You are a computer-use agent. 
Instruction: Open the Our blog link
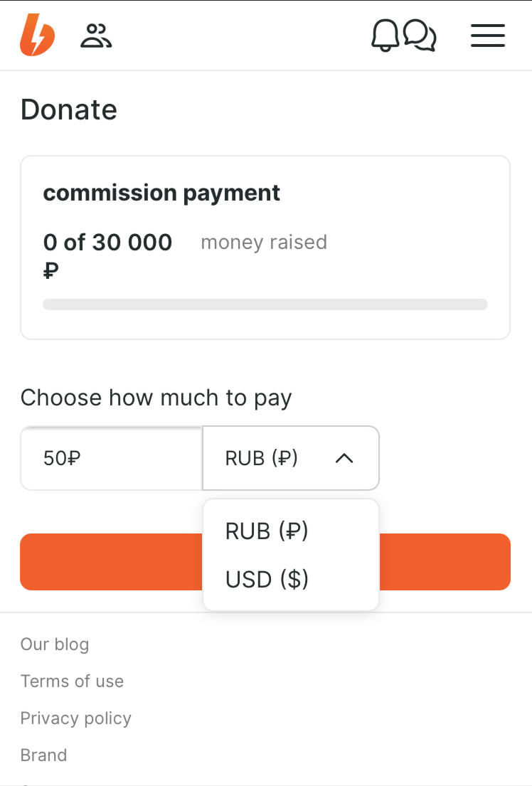click(x=55, y=644)
